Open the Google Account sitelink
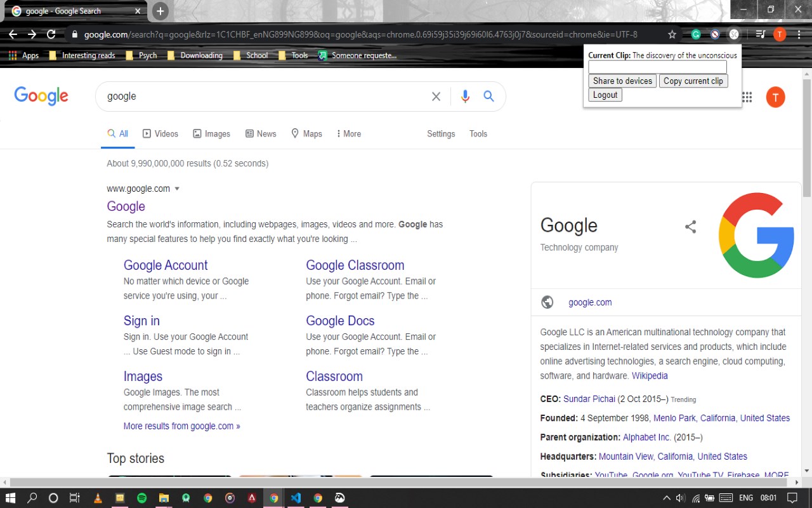 point(166,265)
